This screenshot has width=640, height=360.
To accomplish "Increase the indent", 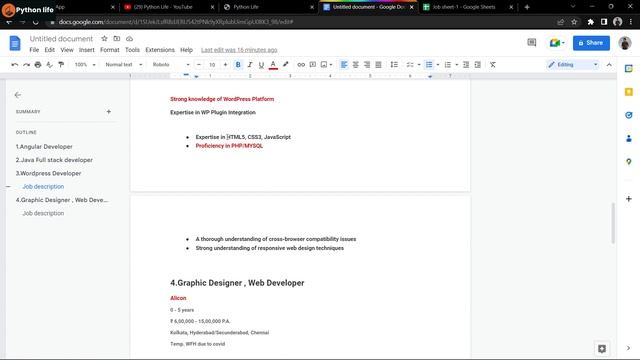I will [478, 64].
